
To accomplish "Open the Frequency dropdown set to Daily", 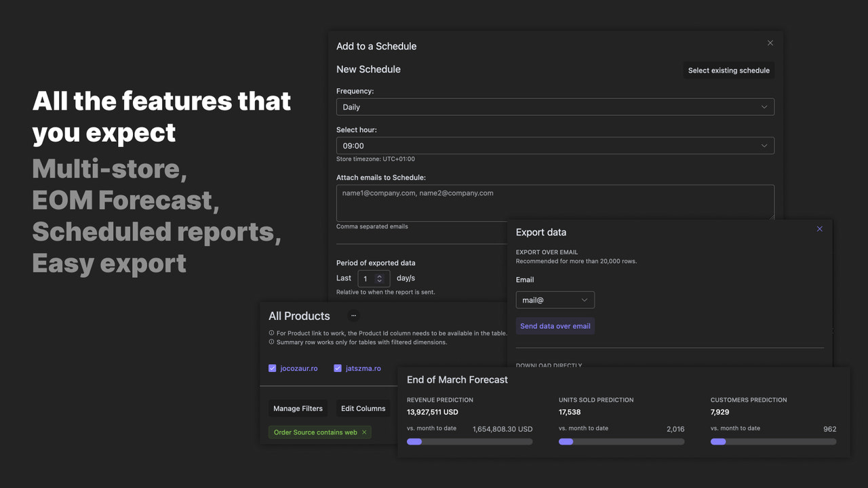I will click(555, 106).
